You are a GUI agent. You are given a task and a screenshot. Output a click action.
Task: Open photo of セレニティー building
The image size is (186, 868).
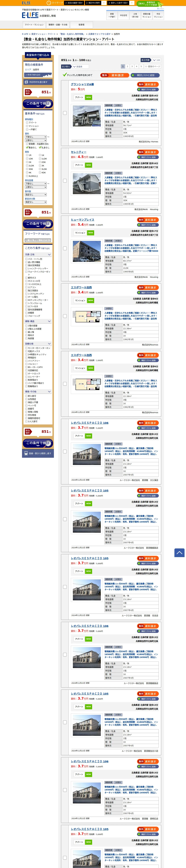coord(87,184)
